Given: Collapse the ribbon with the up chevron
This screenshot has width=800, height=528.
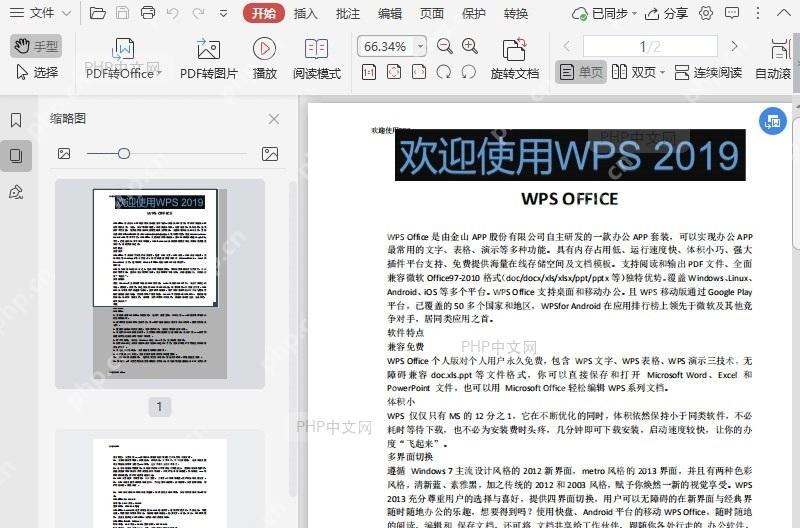Looking at the screenshot, I should point(784,13).
